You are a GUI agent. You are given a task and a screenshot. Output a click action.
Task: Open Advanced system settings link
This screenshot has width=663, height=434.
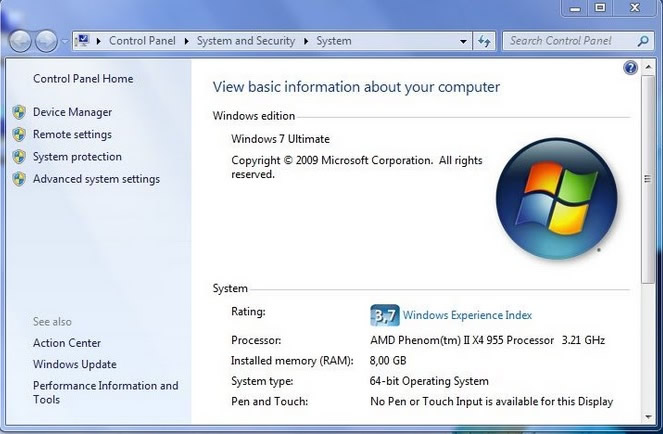point(96,179)
